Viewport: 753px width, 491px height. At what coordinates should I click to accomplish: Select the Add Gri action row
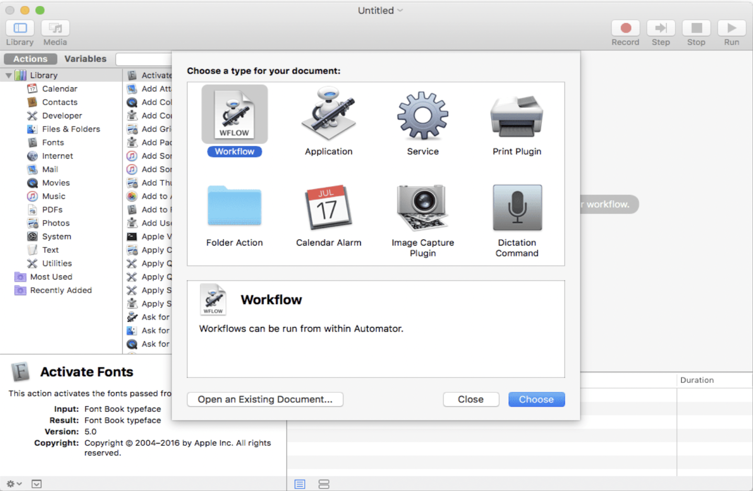(x=148, y=129)
